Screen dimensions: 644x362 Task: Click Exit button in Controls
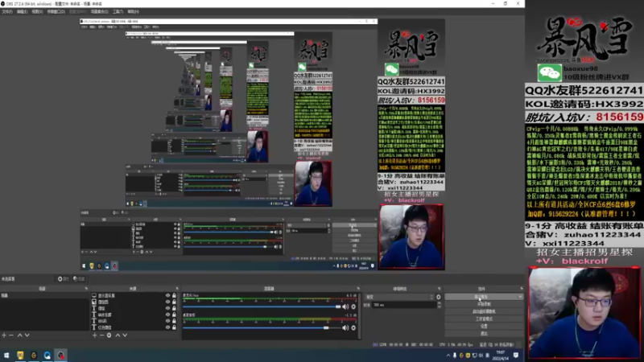tap(484, 334)
